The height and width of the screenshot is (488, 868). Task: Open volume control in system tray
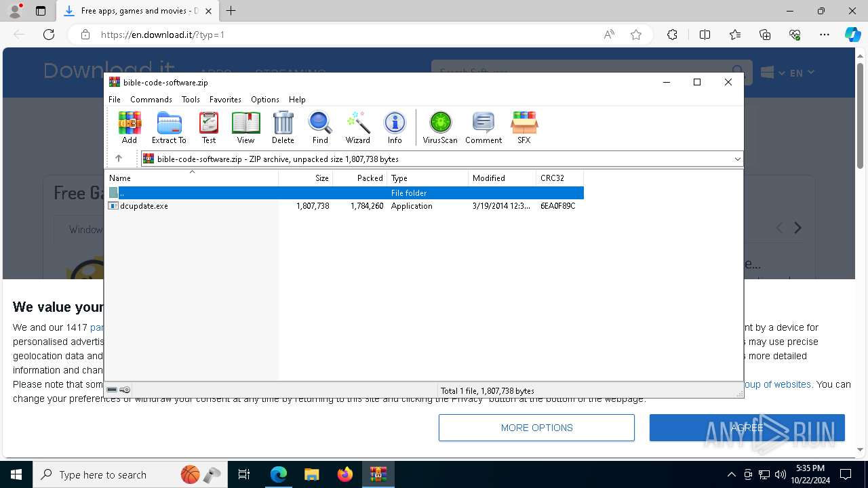[x=781, y=474]
